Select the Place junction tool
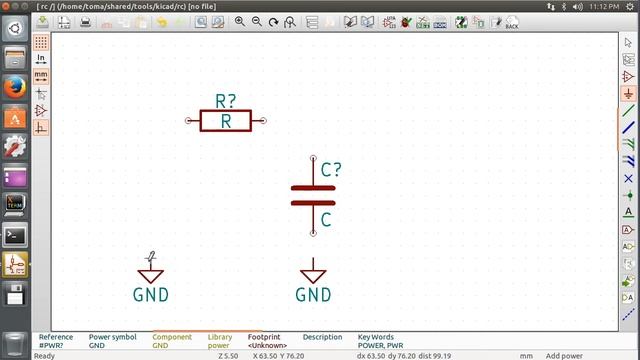 628,196
